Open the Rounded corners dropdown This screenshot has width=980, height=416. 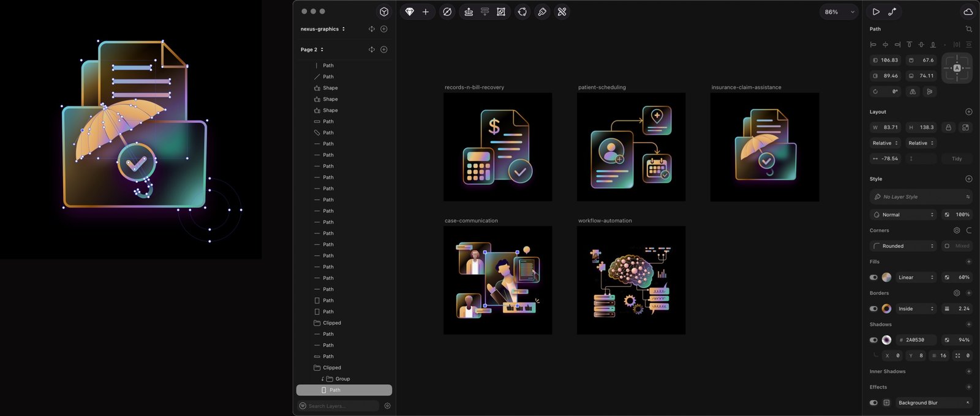click(903, 246)
